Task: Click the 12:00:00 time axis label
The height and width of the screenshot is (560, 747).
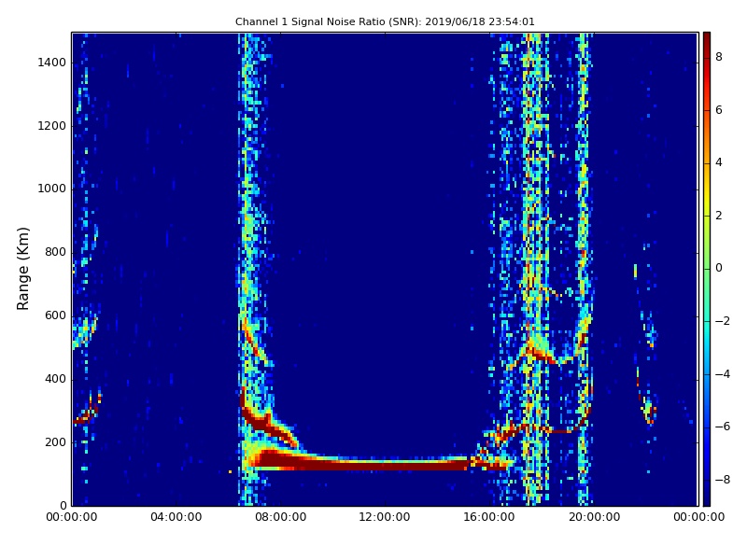Action: click(385, 517)
